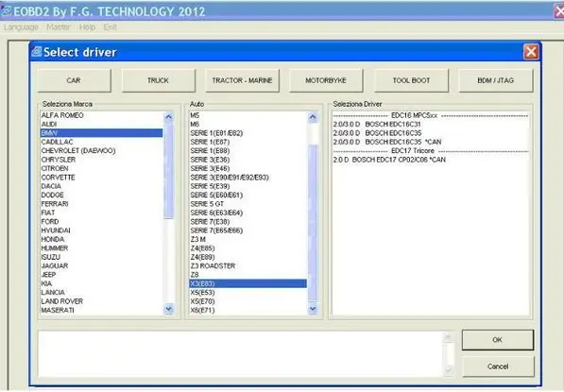
Task: Select the BDM / JTAG button
Action: 496,80
